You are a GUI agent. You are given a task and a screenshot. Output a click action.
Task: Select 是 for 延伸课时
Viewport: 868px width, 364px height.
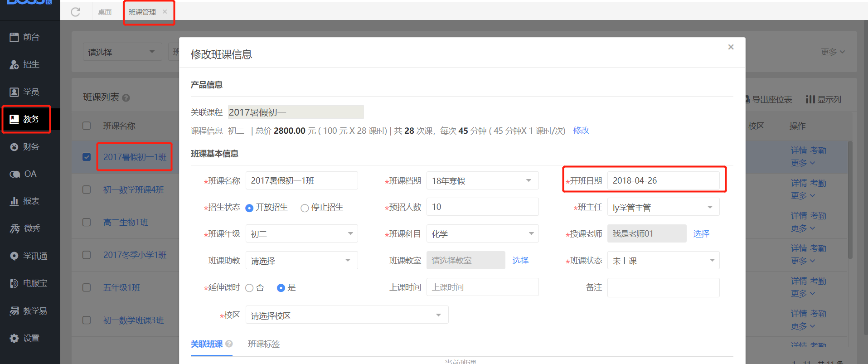tap(281, 288)
